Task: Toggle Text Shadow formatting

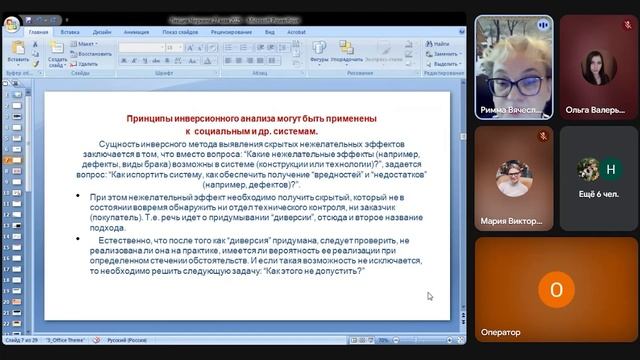Action: (167, 61)
